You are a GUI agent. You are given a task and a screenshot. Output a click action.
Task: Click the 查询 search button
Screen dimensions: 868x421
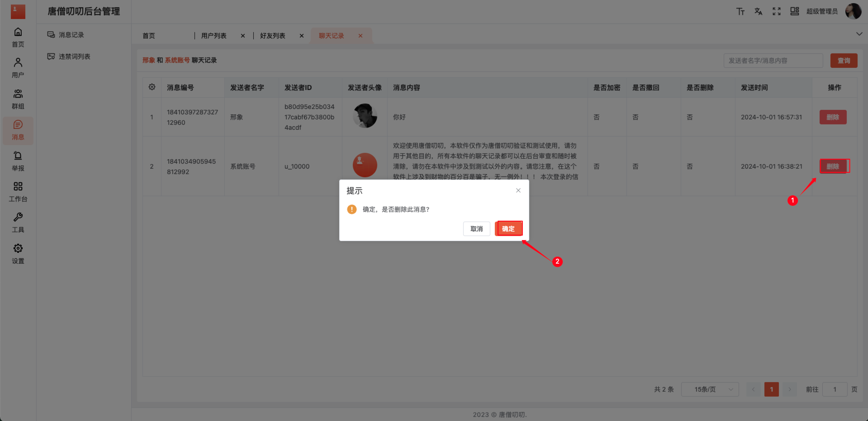click(843, 60)
